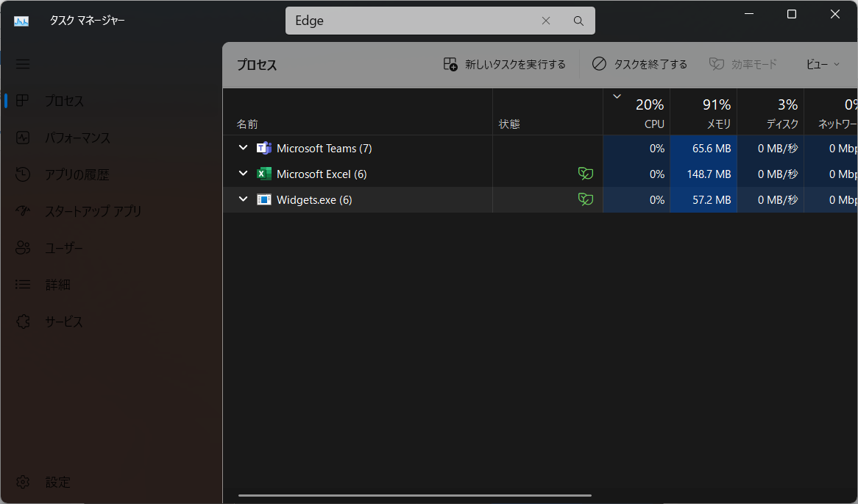Screen dimensions: 858x504
Task: Click Excel's efficiency mode leaf icon
Action: click(x=586, y=174)
